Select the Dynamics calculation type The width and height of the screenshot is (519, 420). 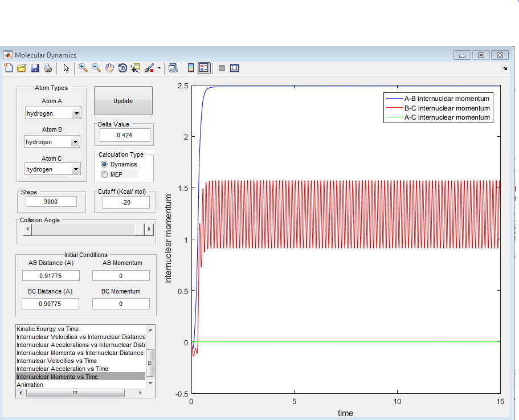coord(104,164)
